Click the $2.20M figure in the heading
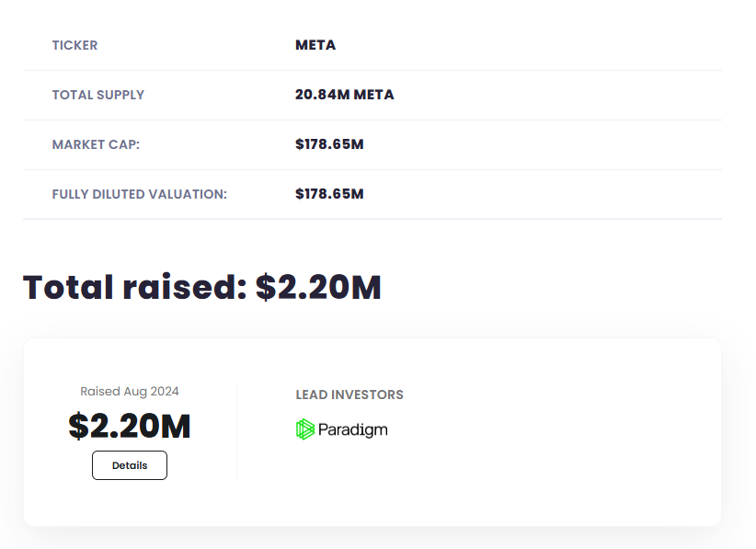This screenshot has width=756, height=549. pyautogui.click(x=318, y=288)
